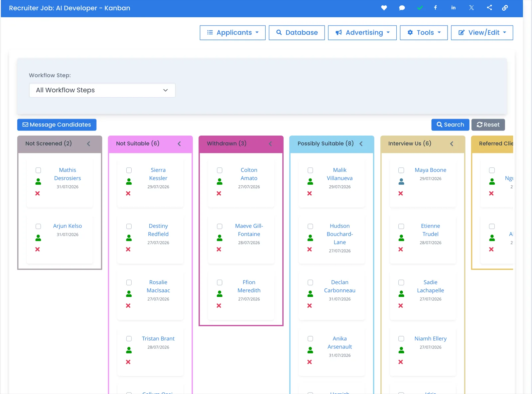This screenshot has height=394, width=532.
Task: Collapse the Interview Us column
Action: click(x=452, y=144)
